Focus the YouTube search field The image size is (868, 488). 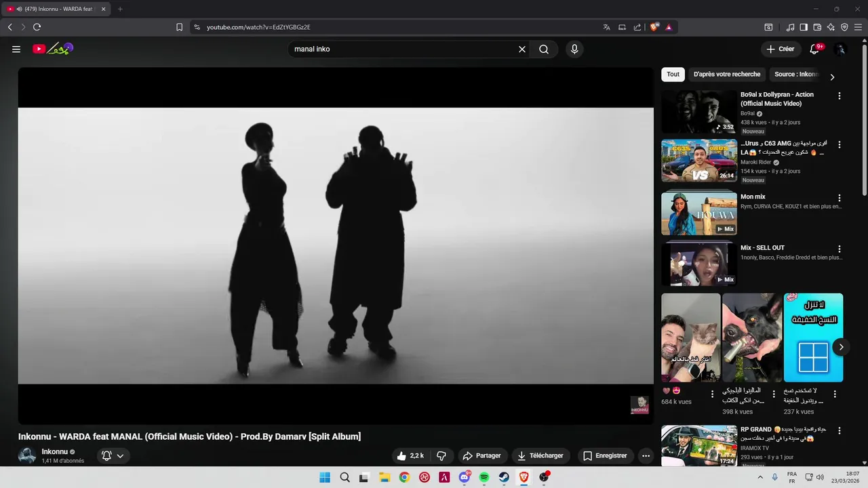coord(403,49)
